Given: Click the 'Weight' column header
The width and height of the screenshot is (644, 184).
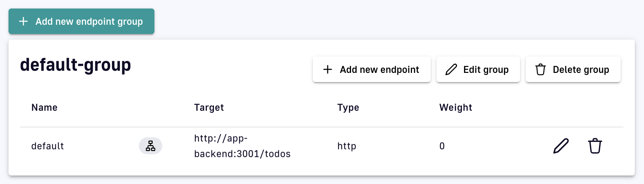Looking at the screenshot, I should point(456,108).
